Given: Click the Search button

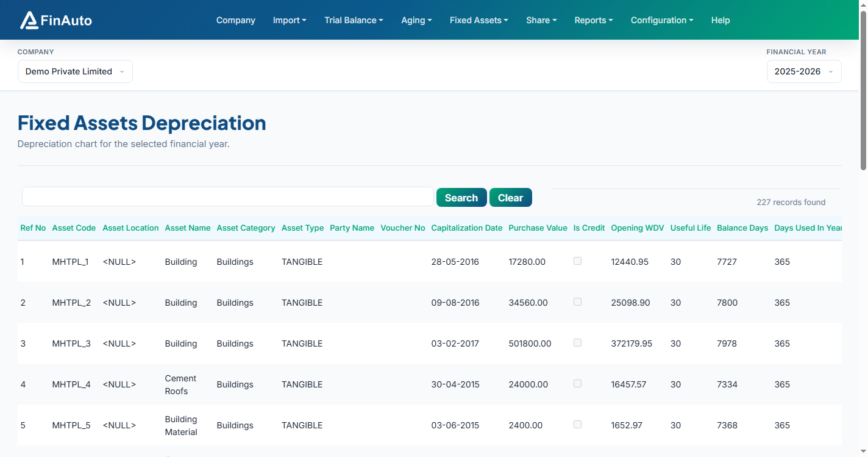Looking at the screenshot, I should (x=461, y=198).
